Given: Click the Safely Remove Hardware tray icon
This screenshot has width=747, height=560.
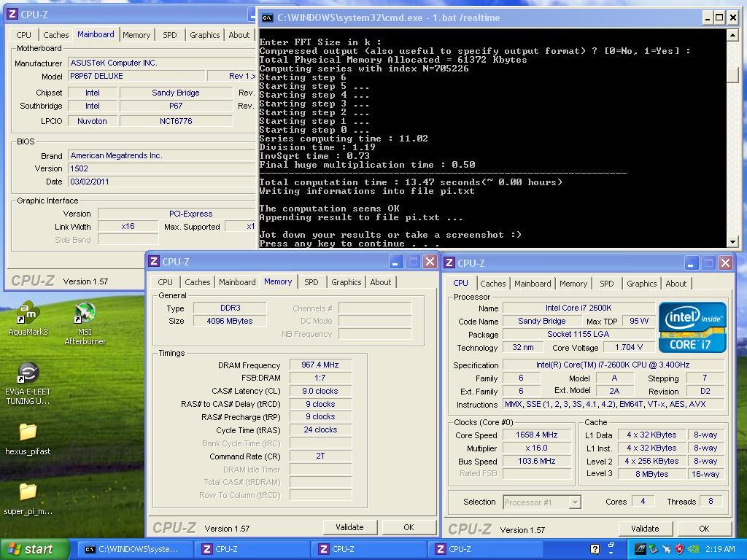Looking at the screenshot, I should pyautogui.click(x=653, y=549).
